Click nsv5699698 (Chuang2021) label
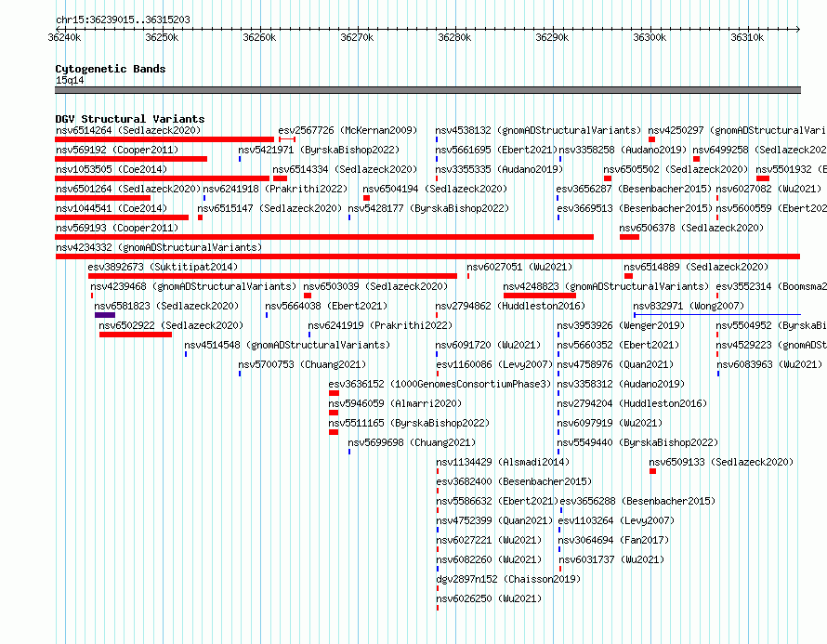 click(x=412, y=442)
